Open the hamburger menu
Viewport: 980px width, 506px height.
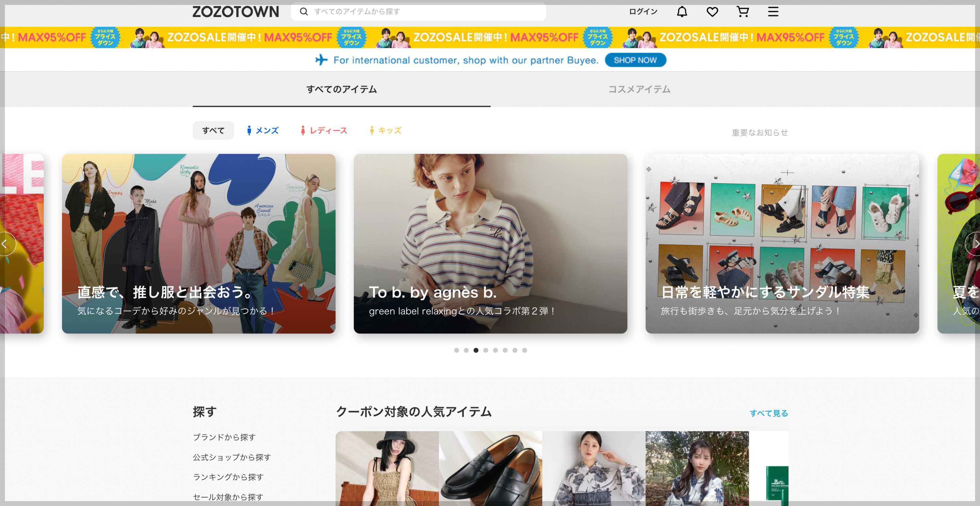(x=773, y=12)
